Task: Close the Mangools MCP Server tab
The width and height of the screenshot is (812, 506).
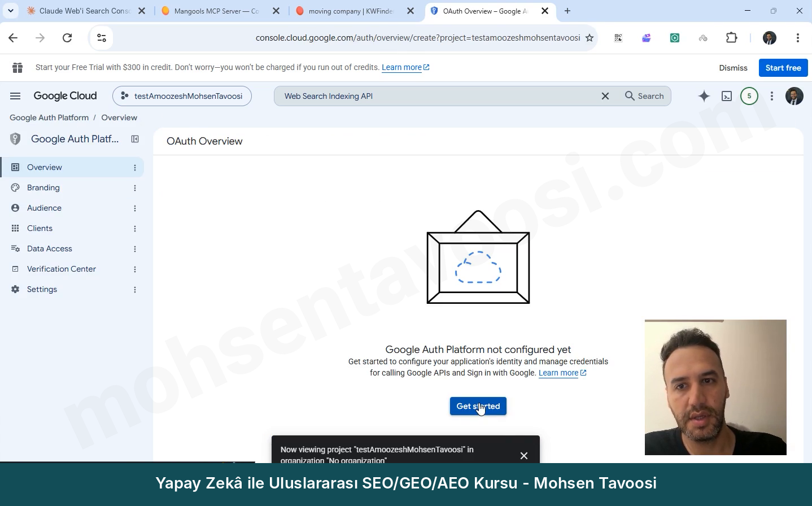Action: click(276, 11)
